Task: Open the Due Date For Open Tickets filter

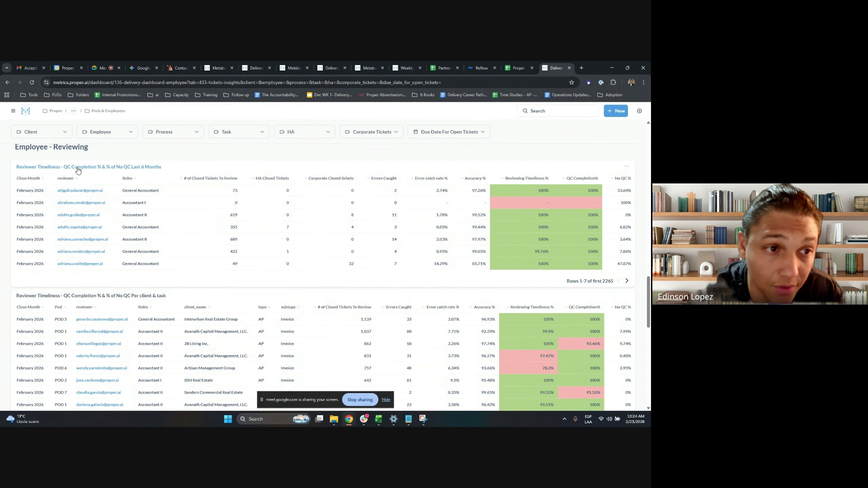Action: (x=449, y=132)
